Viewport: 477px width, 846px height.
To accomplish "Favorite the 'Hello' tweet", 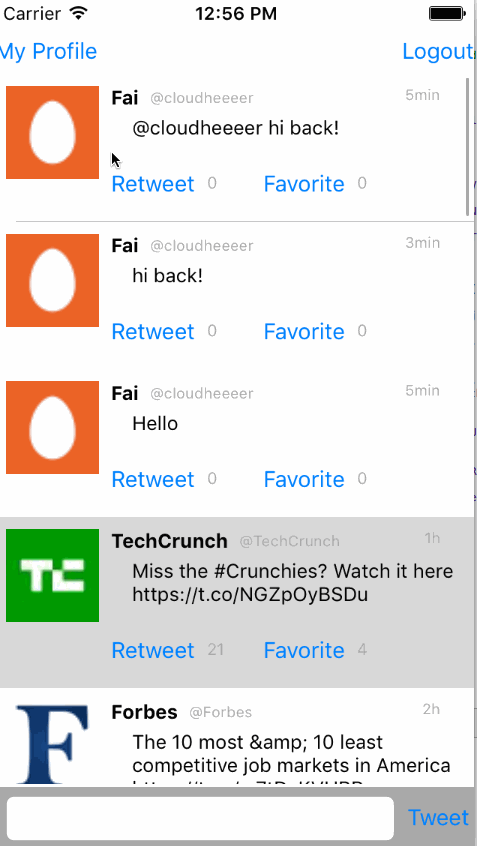I will click(x=304, y=479).
